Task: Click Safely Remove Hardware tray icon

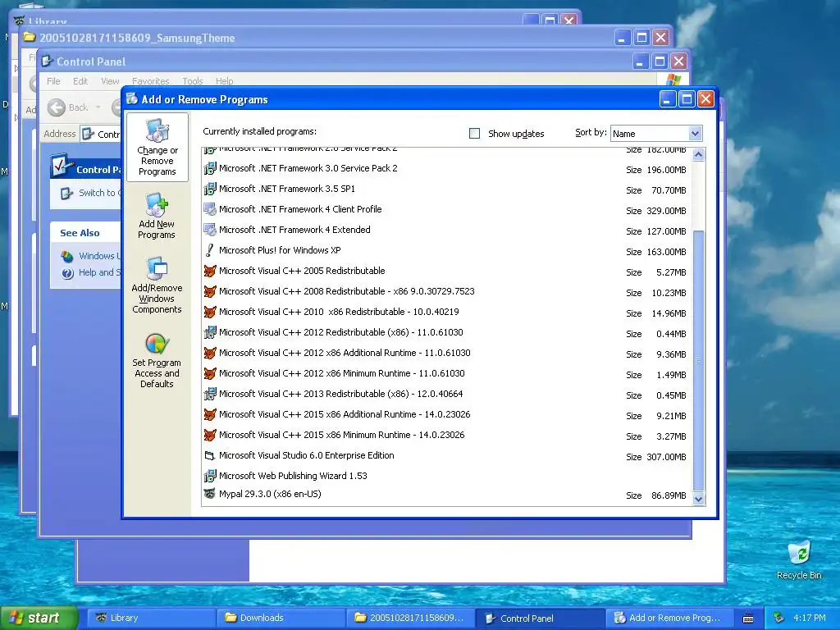Action: pos(779,619)
